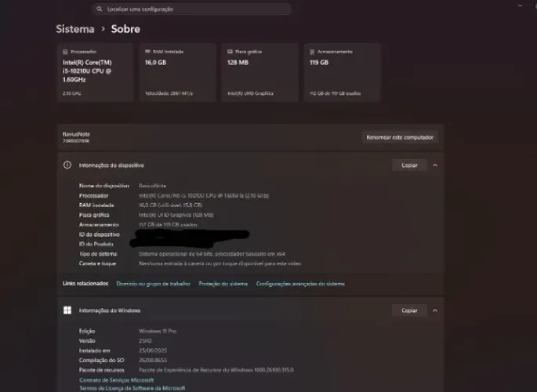537x392 pixels.
Task: Select the 'Intel(R) UHD Graphics' card subtitle
Action: [250, 93]
